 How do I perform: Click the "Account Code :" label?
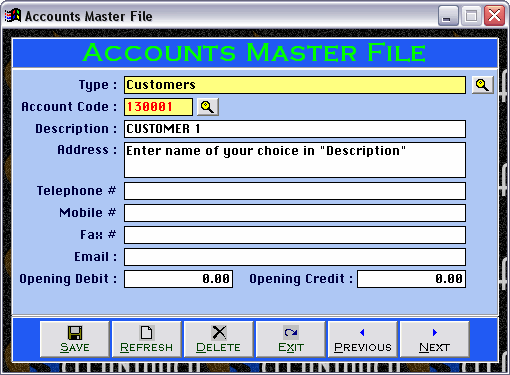pos(69,107)
